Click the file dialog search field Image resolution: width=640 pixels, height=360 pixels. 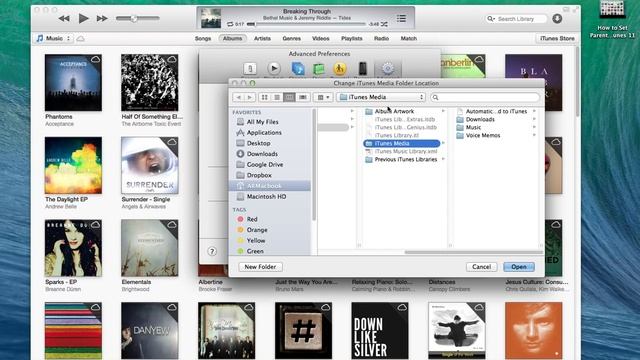pyautogui.click(x=485, y=97)
